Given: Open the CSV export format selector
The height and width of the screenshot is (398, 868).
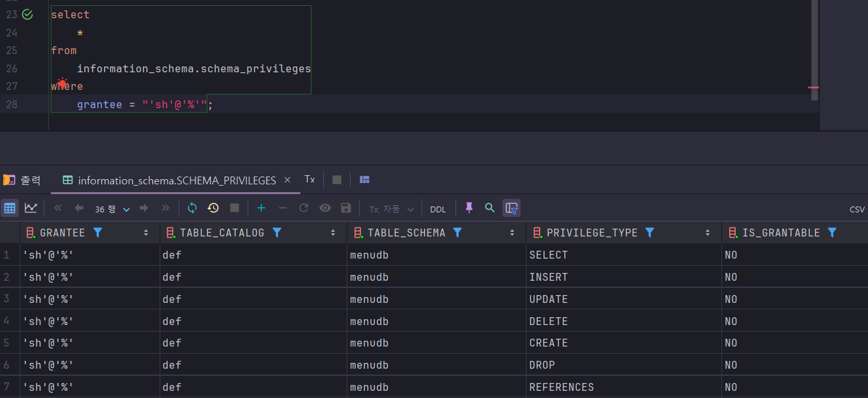Looking at the screenshot, I should [857, 209].
